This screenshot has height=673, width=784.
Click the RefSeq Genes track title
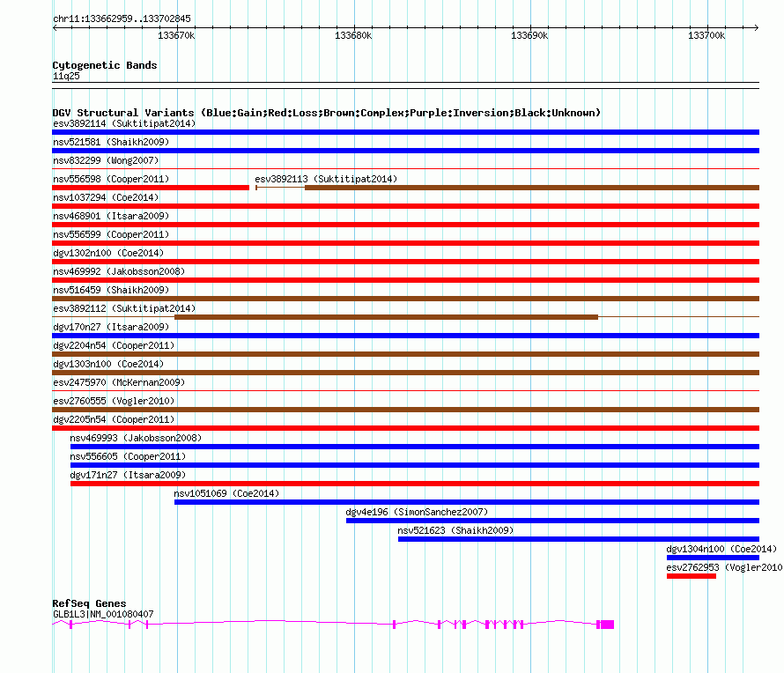pos(89,603)
